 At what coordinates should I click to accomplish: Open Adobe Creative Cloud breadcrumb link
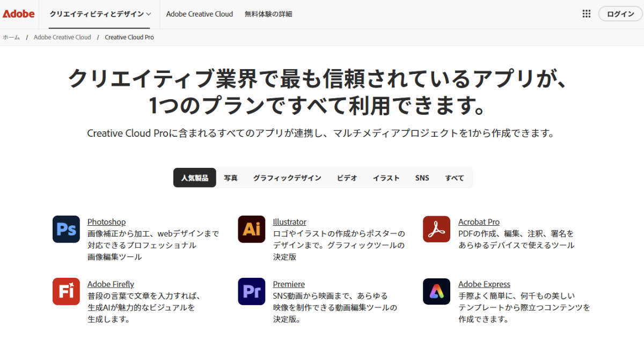pos(62,37)
